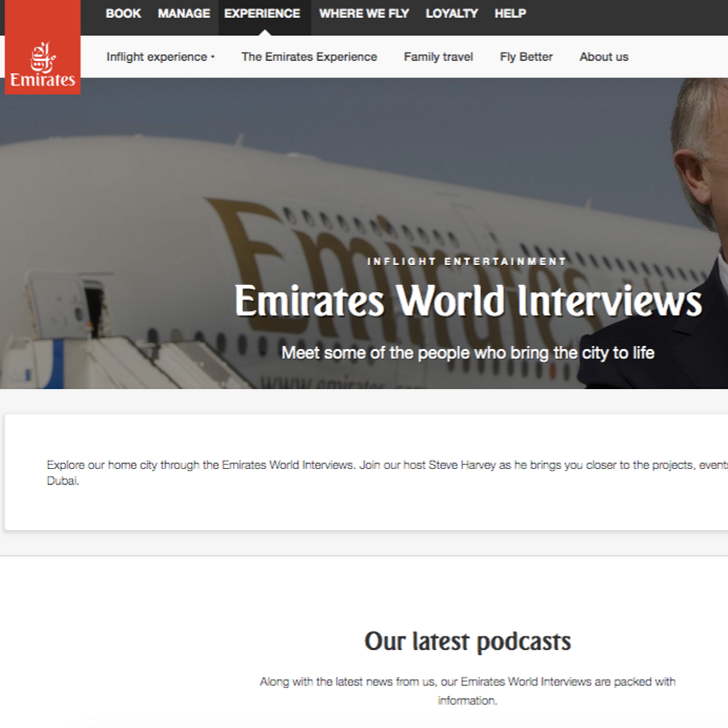
Task: Open the About us link
Action: (603, 57)
